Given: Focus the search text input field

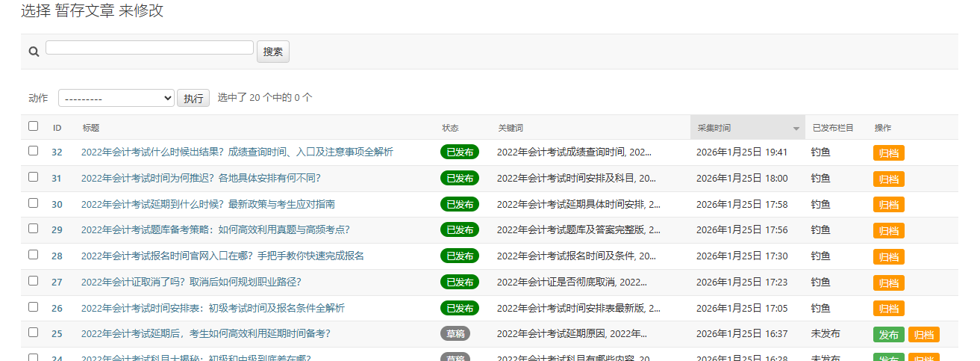Looking at the screenshot, I should [149, 48].
